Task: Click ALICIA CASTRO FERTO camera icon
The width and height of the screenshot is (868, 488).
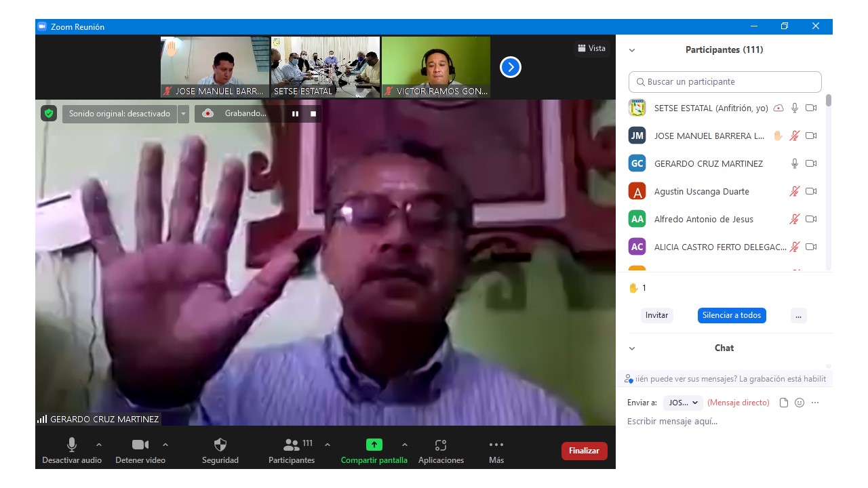Action: click(x=811, y=247)
